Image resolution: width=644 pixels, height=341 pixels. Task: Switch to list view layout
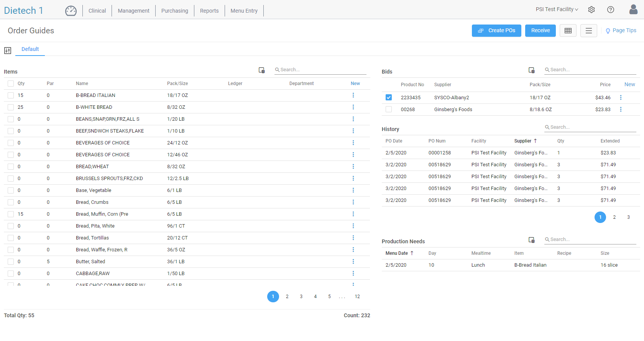589,31
